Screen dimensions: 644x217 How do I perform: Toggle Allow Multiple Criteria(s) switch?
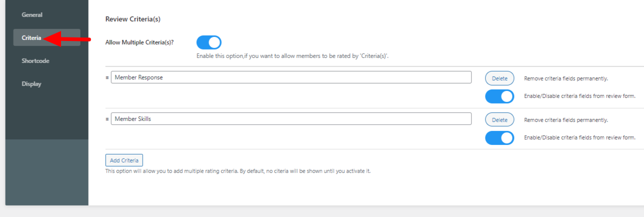pos(209,42)
